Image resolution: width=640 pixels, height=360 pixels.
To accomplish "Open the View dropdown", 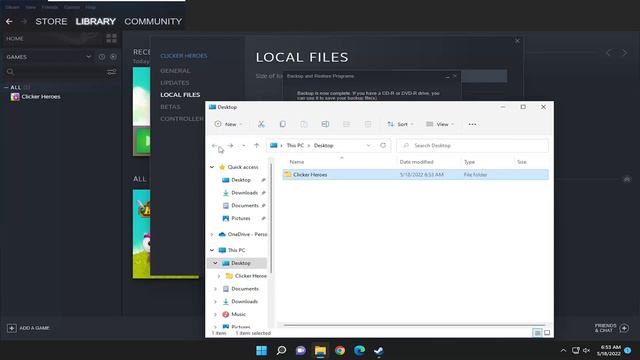I will (440, 124).
